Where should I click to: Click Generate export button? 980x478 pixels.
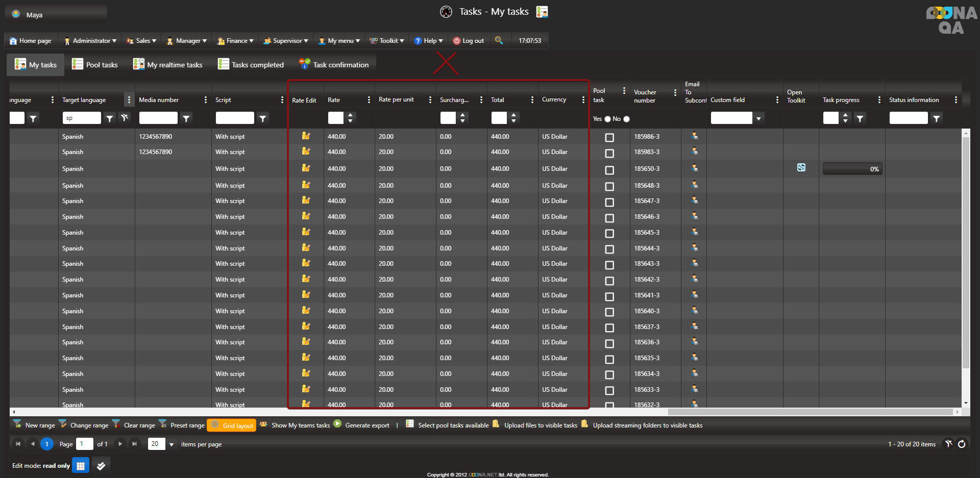362,425
